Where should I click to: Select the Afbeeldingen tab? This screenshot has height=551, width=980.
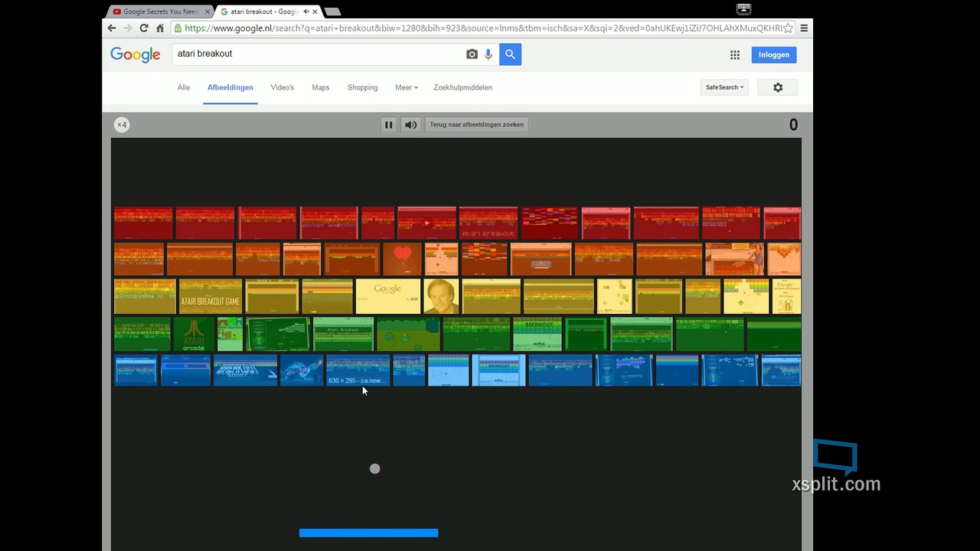pyautogui.click(x=230, y=87)
